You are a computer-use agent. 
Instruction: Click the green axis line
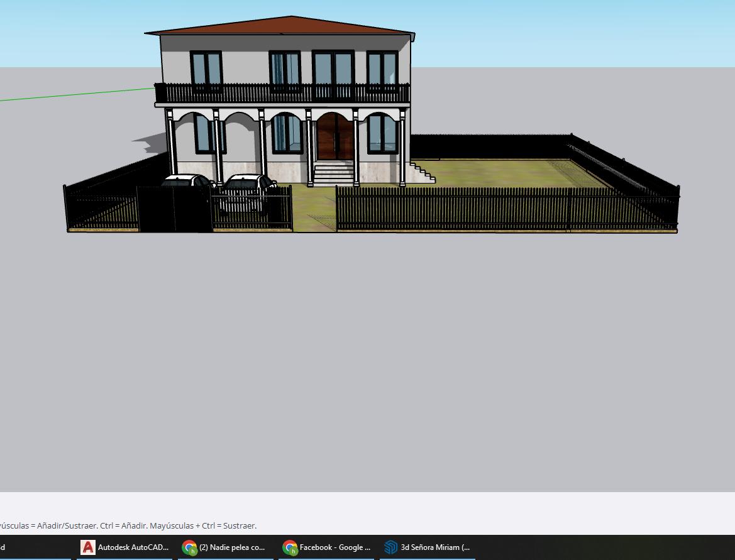click(75, 94)
